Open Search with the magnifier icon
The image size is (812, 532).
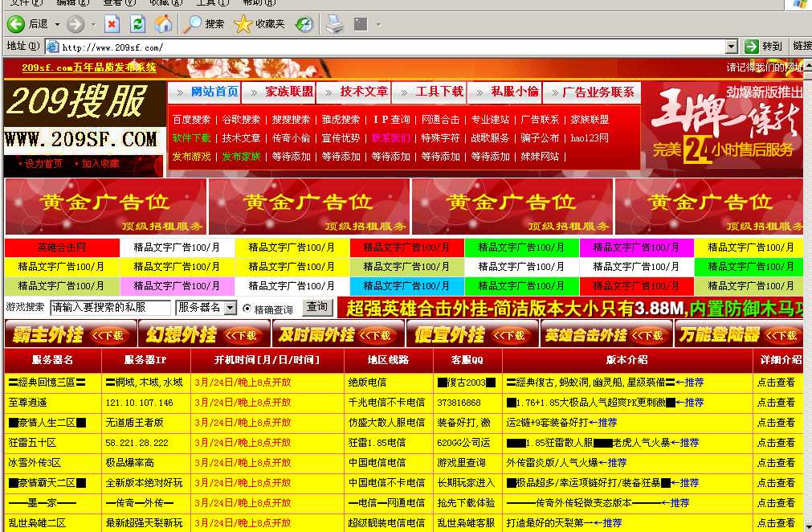[x=194, y=24]
